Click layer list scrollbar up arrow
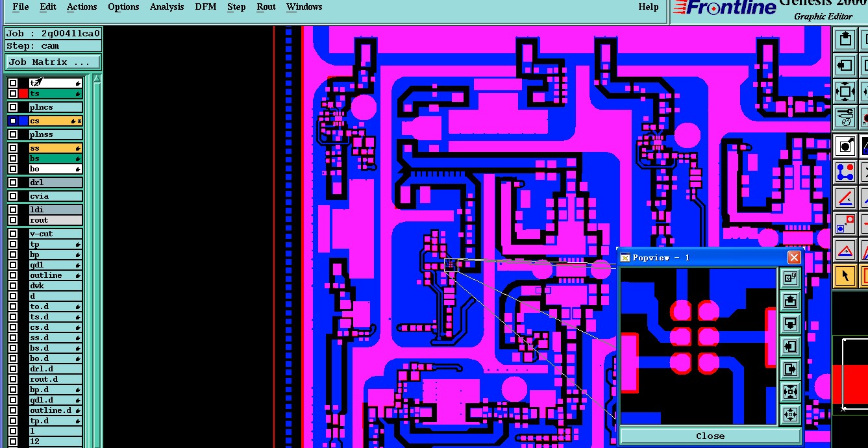 click(x=97, y=79)
